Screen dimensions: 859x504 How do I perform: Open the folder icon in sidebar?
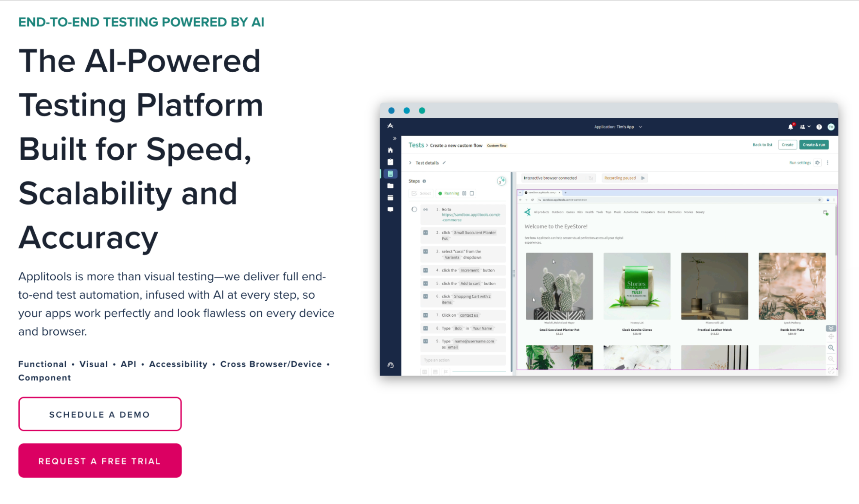[x=390, y=186]
